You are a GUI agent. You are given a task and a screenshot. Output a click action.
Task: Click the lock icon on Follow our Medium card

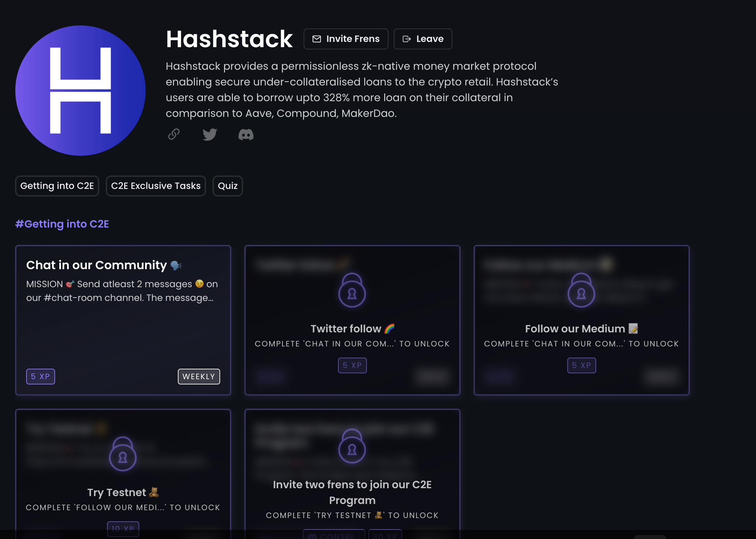581,290
